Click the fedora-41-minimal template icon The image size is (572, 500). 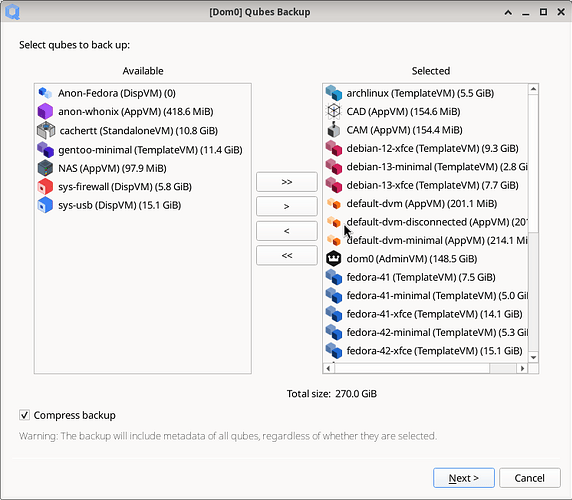[333, 295]
